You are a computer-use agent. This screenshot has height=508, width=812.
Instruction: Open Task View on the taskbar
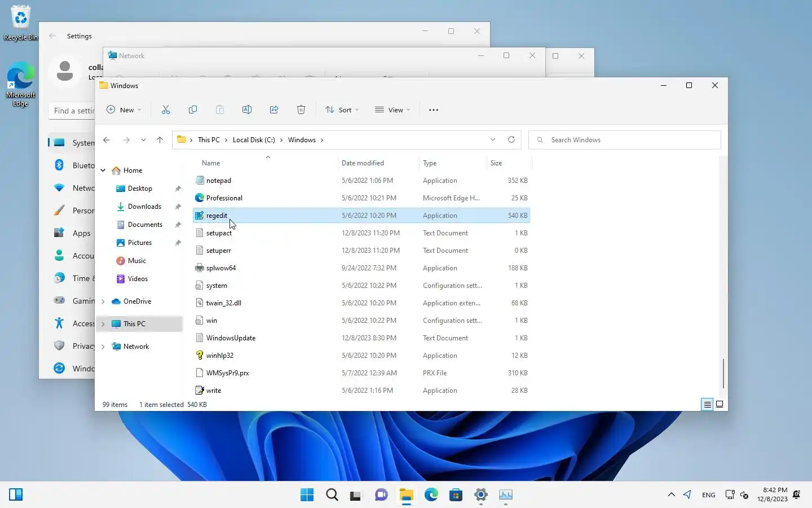tap(355, 495)
